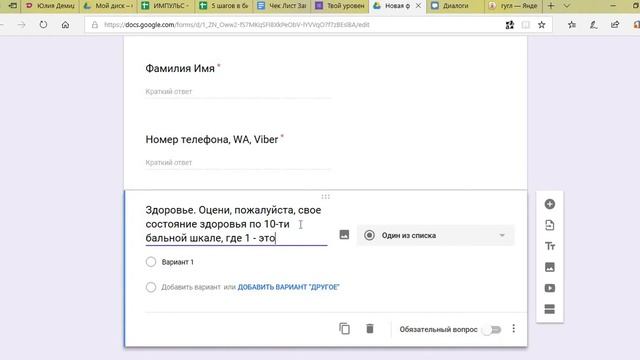
Task: Open a new browser tab
Action: pyautogui.click(x=551, y=6)
